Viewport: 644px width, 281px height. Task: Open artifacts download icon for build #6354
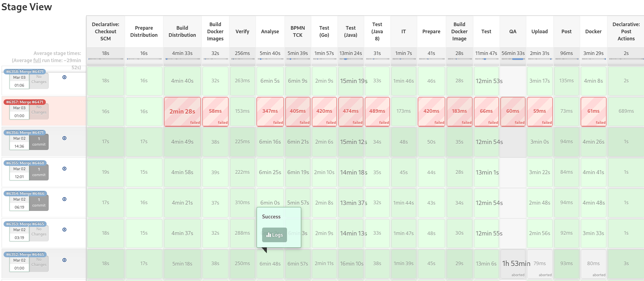click(x=64, y=199)
